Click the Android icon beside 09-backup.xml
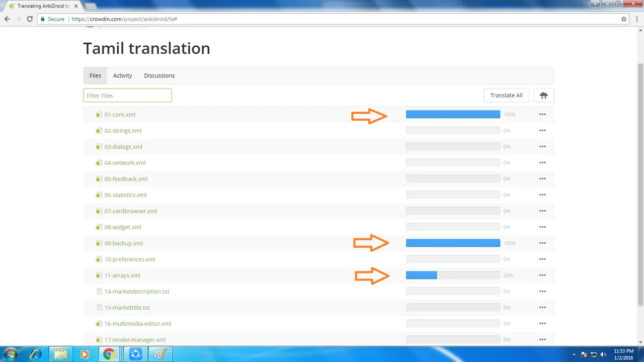The width and height of the screenshot is (644, 362). [x=99, y=243]
